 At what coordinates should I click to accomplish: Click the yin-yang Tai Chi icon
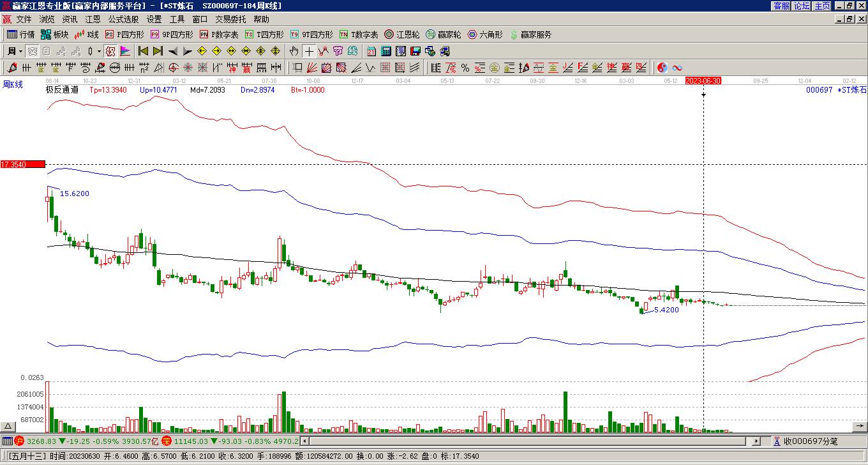(662, 68)
